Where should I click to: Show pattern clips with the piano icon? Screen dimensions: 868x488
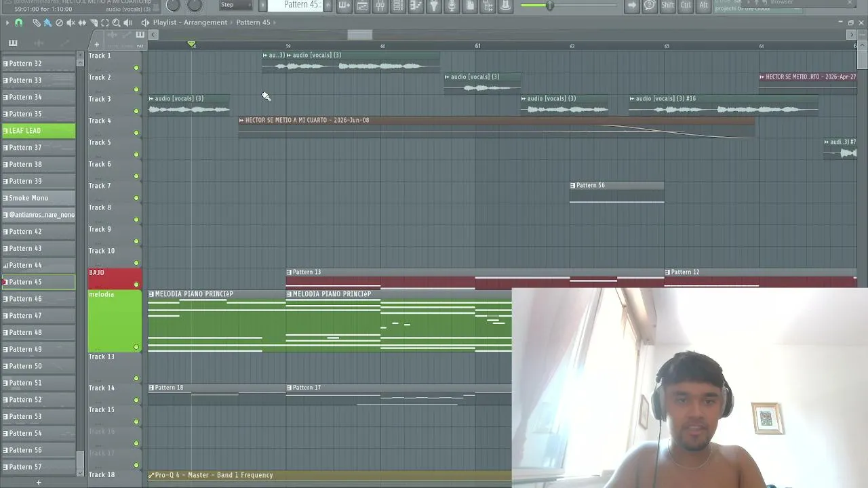[x=13, y=43]
